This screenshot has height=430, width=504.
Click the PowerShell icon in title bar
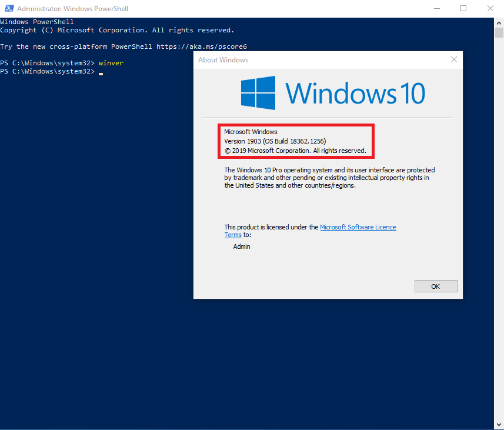pyautogui.click(x=9, y=8)
